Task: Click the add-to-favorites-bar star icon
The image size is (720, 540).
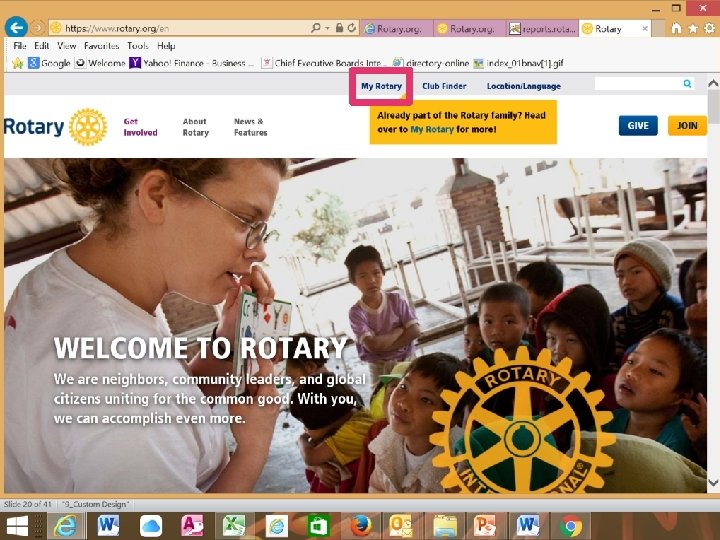Action: pos(17,63)
